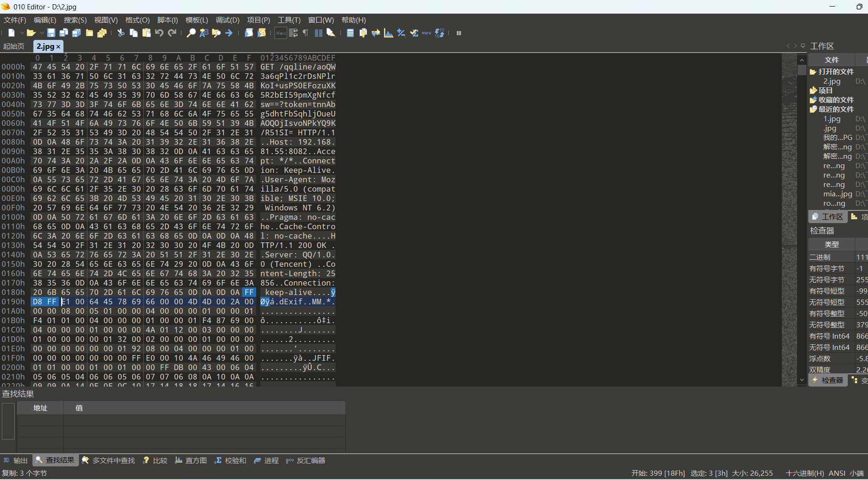
Task: Undo the last edit
Action: pos(159,33)
